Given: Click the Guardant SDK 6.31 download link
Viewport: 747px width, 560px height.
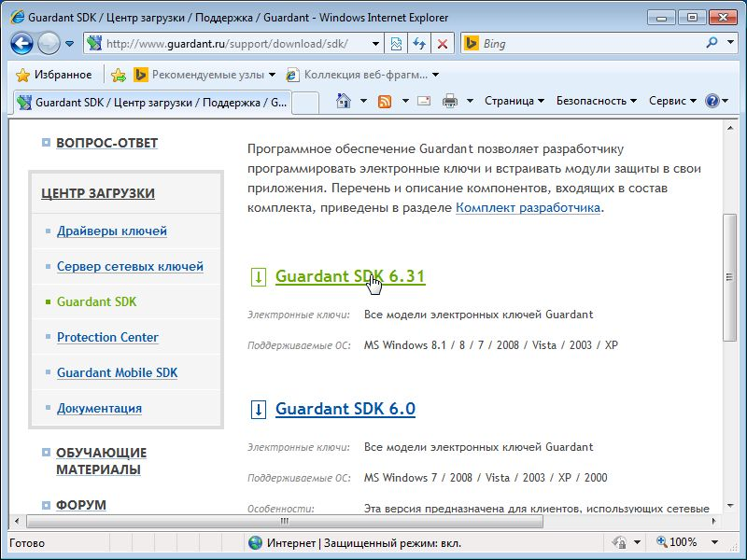Looking at the screenshot, I should click(350, 276).
